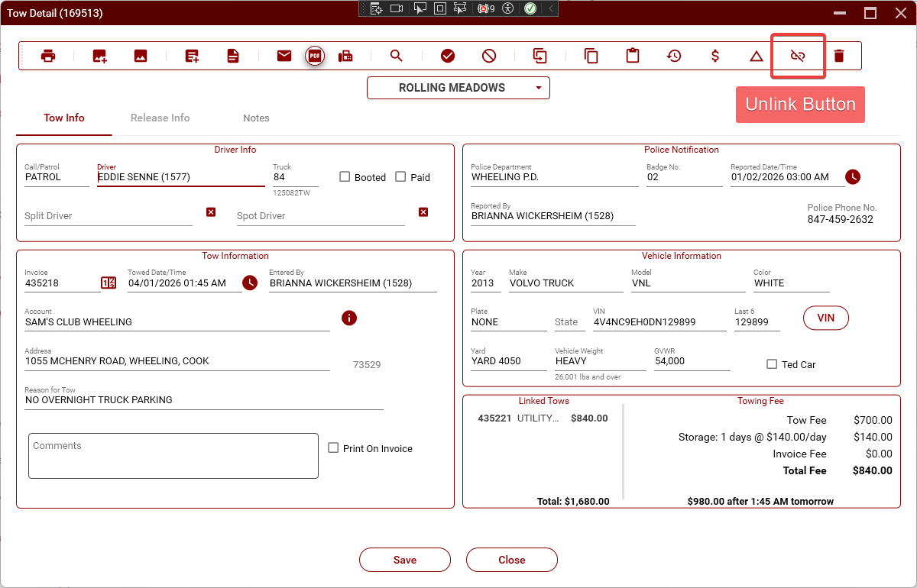Click inside the Comments text box
The image size is (917, 588).
pyautogui.click(x=173, y=456)
